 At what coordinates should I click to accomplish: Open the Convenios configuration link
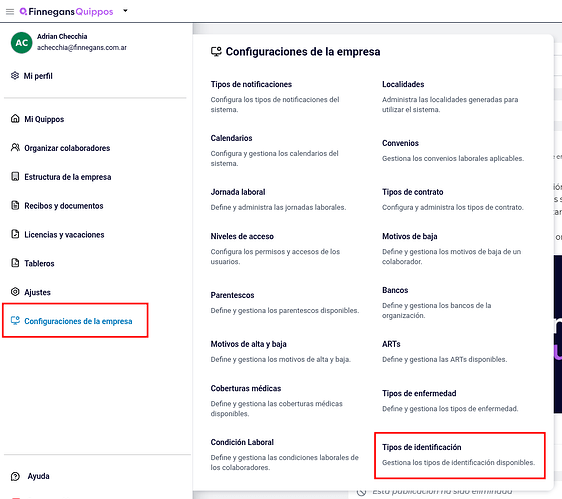pyautogui.click(x=453, y=151)
